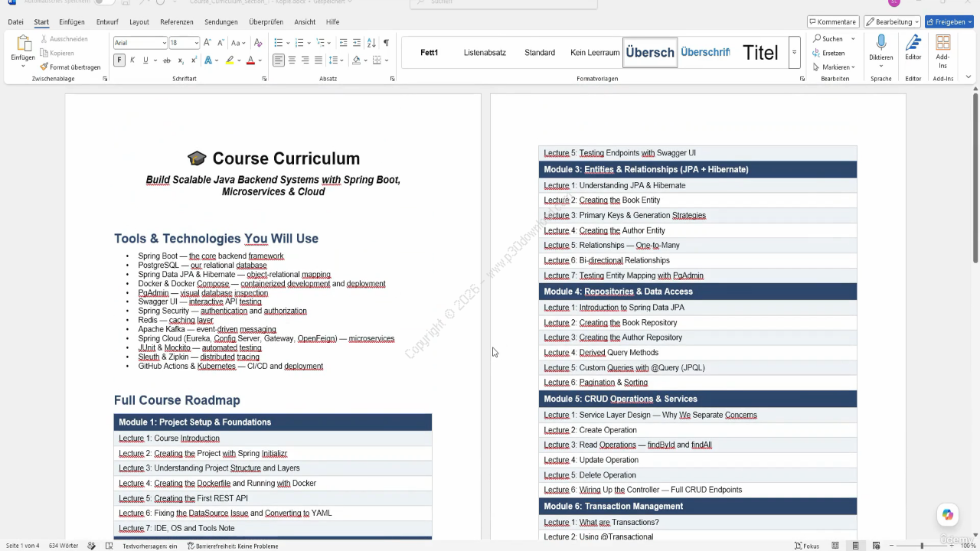The height and width of the screenshot is (551, 980).
Task: Increase paragraph indent
Action: click(x=356, y=43)
